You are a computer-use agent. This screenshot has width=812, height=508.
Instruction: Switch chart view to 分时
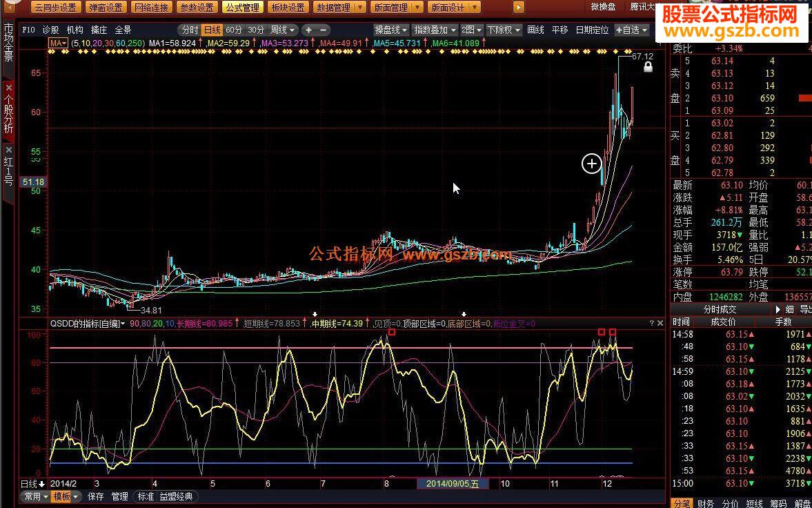click(x=190, y=30)
